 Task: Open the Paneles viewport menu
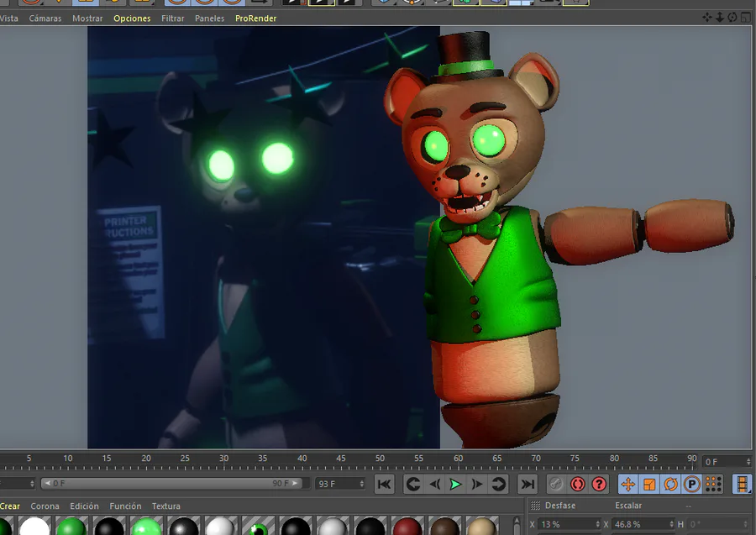(209, 18)
